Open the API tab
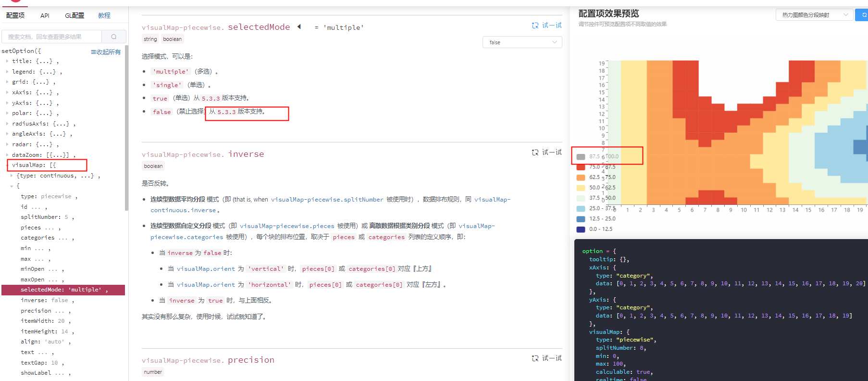Image resolution: width=868 pixels, height=381 pixels. [x=45, y=16]
